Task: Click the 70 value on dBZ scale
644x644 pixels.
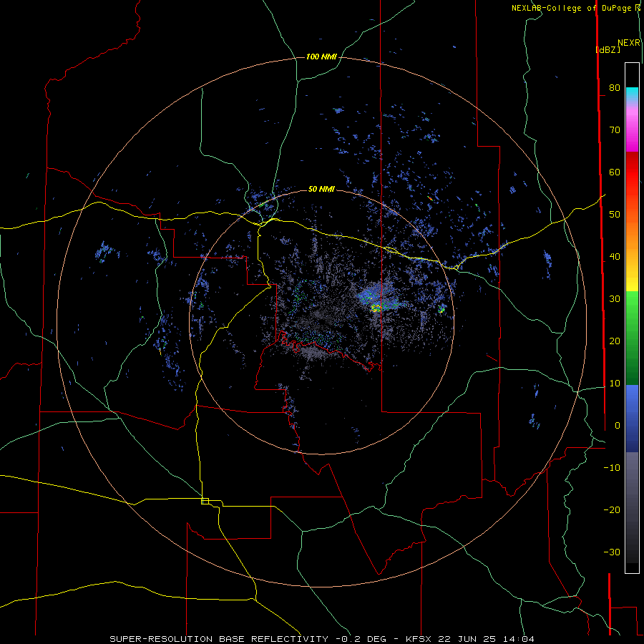Action: pyautogui.click(x=615, y=130)
